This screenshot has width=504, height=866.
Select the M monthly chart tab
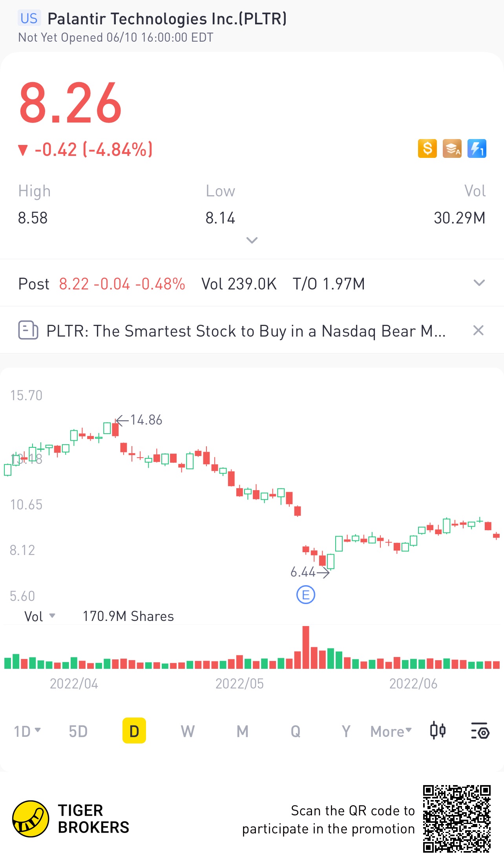coord(243,731)
